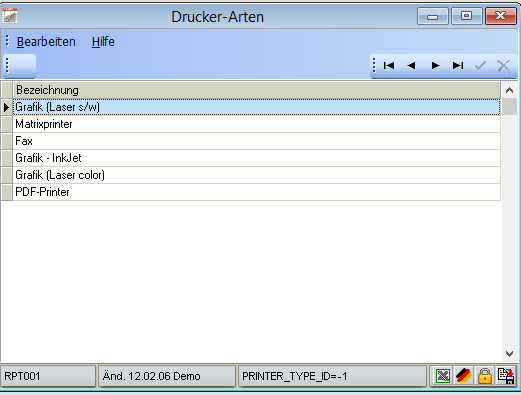This screenshot has height=395, width=521.
Task: Open the Bearbeiten menu
Action: pyautogui.click(x=46, y=42)
